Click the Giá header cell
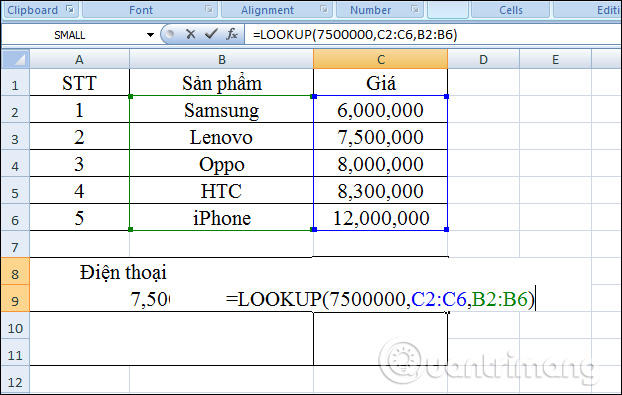622x395 pixels. [380, 82]
